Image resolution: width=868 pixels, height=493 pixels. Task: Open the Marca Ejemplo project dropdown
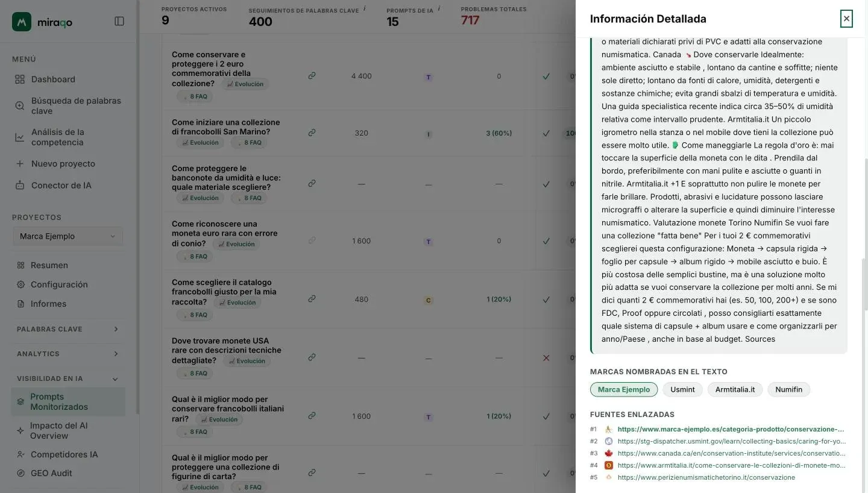pyautogui.click(x=68, y=236)
